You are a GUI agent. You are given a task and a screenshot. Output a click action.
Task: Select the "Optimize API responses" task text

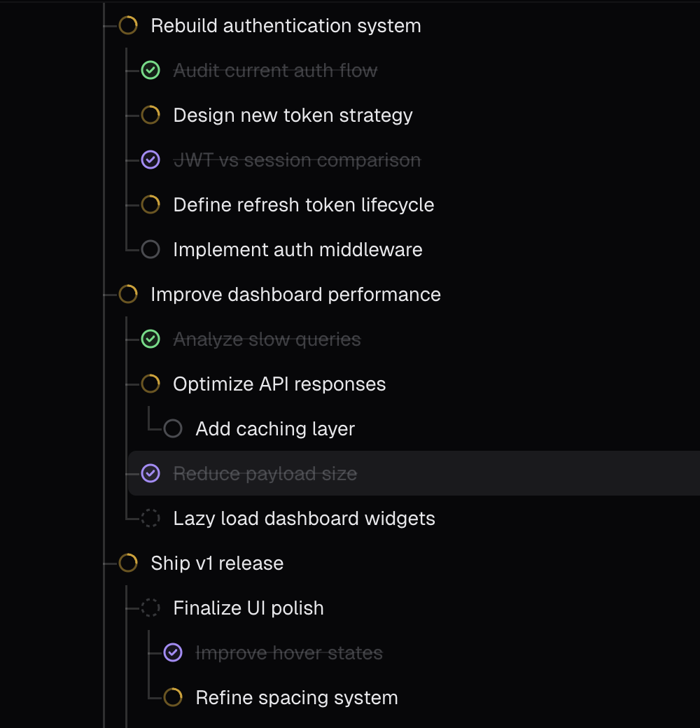[279, 384]
